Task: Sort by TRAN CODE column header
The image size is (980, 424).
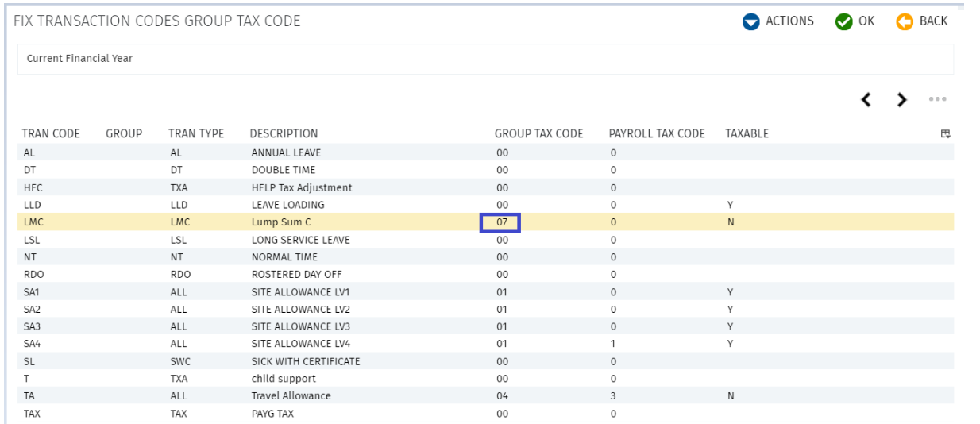Action: 51,133
